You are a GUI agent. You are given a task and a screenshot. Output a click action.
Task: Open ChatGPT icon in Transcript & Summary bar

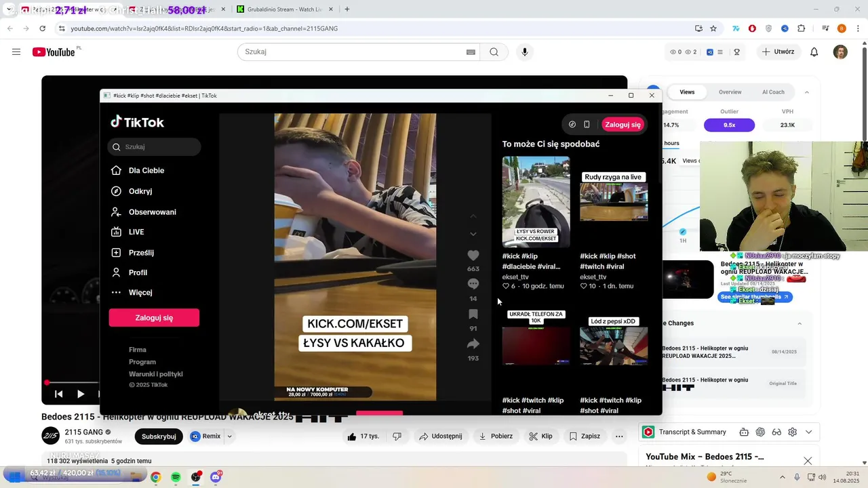point(760,432)
